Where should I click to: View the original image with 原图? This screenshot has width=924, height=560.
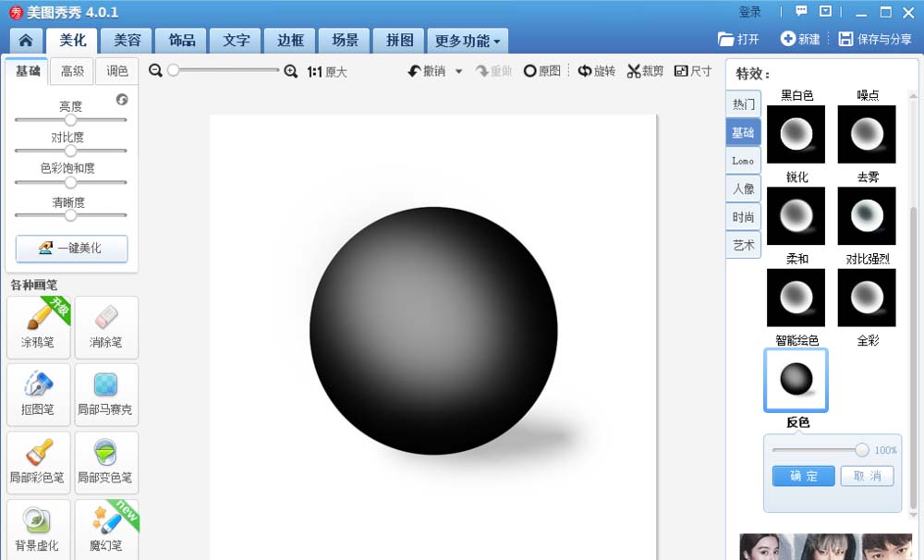(542, 71)
